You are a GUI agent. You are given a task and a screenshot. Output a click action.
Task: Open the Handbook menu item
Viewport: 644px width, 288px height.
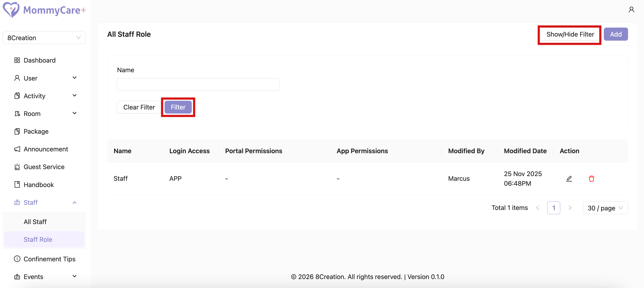tap(39, 185)
